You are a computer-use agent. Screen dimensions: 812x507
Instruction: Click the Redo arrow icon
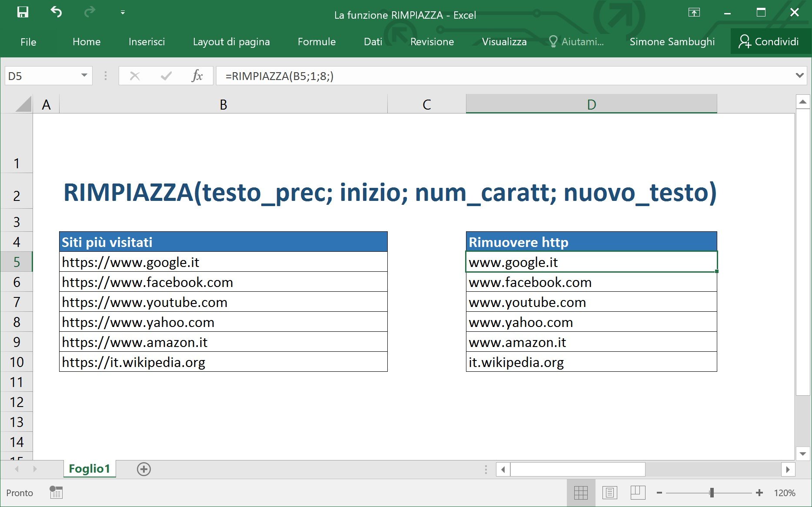(x=90, y=12)
